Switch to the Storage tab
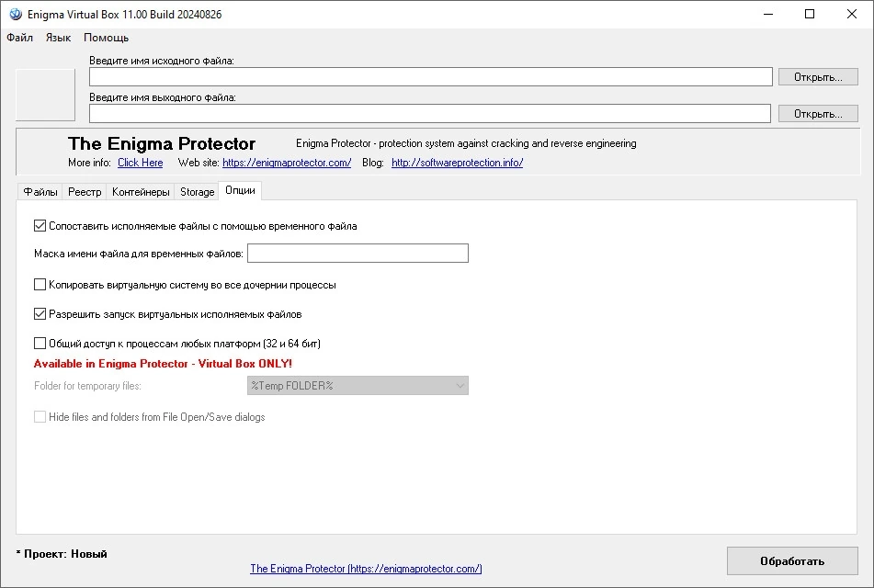Viewport: 874px width, 588px height. (x=197, y=192)
